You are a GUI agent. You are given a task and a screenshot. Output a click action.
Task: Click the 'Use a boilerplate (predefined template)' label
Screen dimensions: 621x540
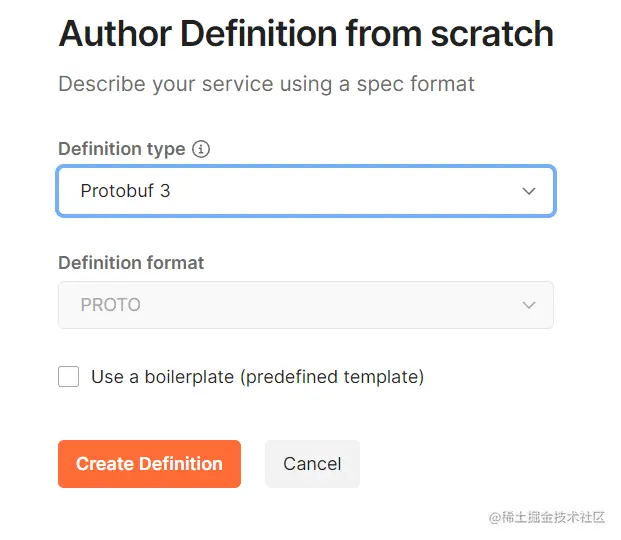[x=257, y=377]
